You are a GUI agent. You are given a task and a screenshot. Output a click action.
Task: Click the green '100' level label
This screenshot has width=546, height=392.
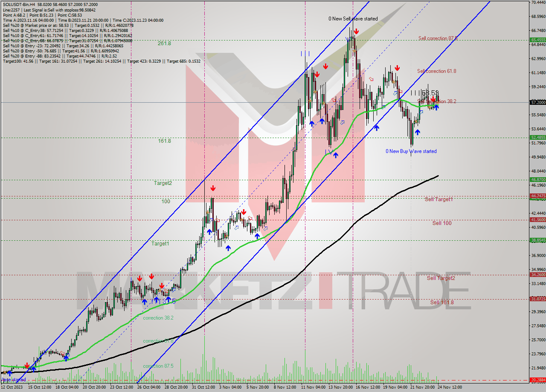pyautogui.click(x=166, y=201)
